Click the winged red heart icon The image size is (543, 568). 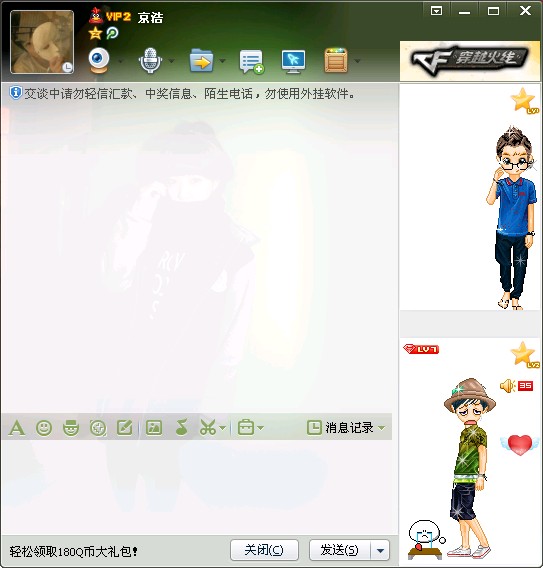520,445
